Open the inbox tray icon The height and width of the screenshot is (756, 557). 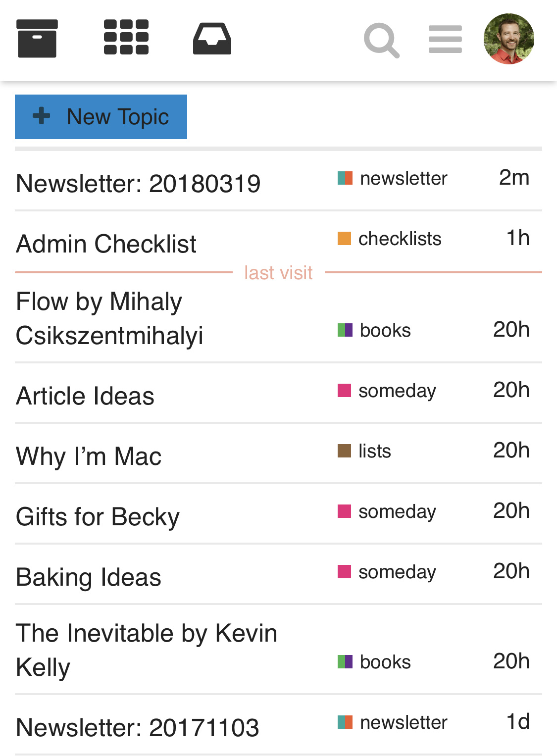pyautogui.click(x=212, y=39)
